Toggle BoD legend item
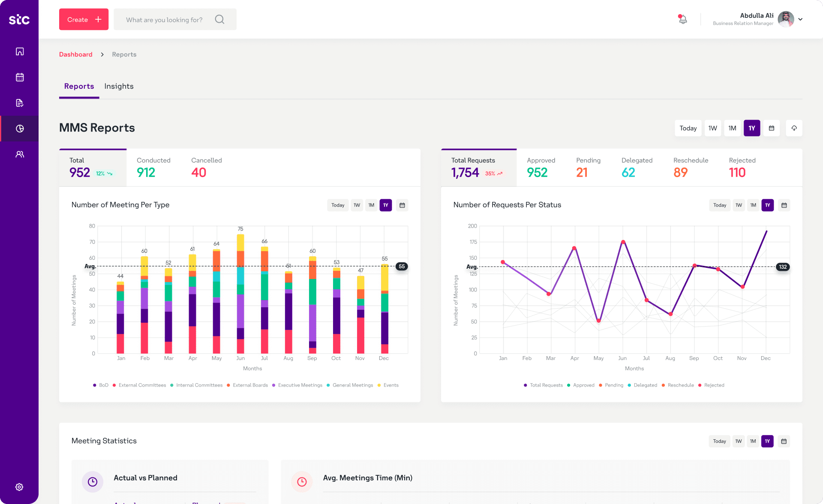The image size is (823, 504). tap(101, 385)
